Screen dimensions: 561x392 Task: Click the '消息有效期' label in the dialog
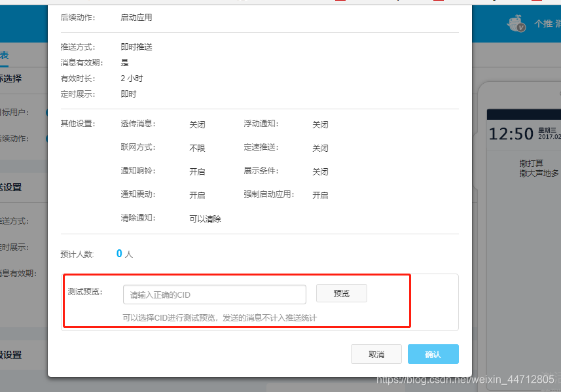tap(82, 63)
